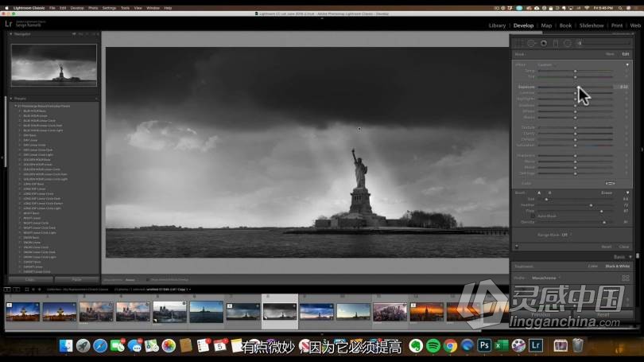Select Erase brush mode
The image size is (644, 362).
click(607, 193)
